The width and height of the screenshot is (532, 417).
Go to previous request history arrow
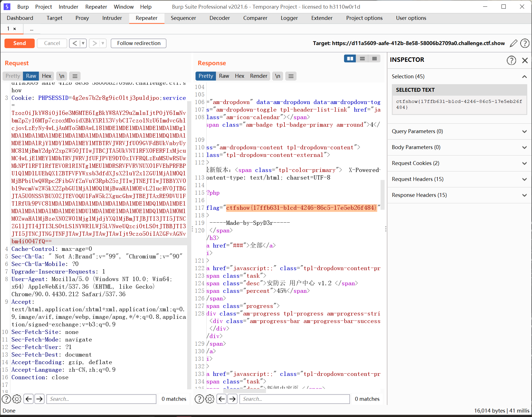click(x=75, y=43)
